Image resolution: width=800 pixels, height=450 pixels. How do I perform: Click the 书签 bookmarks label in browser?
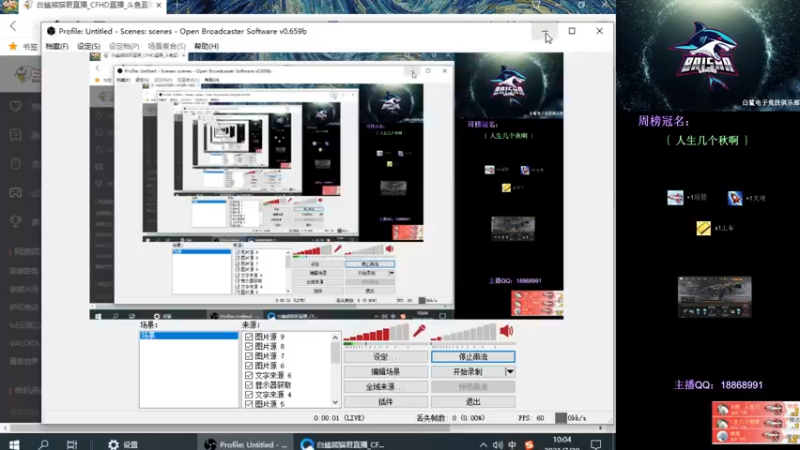click(30, 46)
